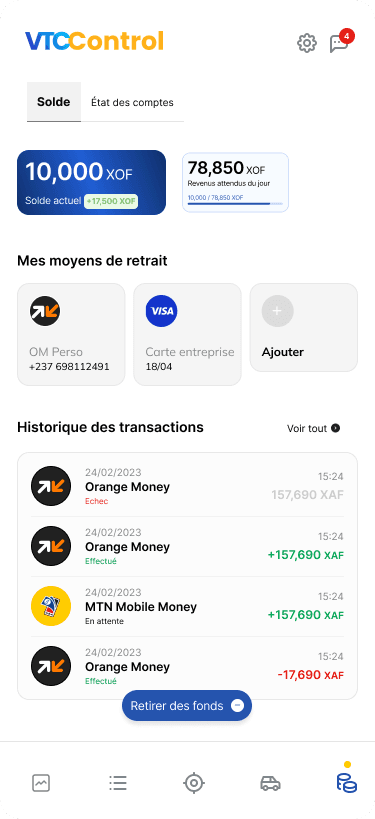Select the OM Perso withdrawal method card
This screenshot has width=375, height=819.
(x=71, y=334)
